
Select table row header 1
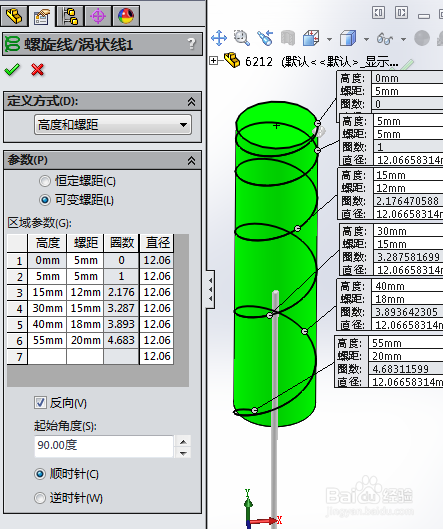click(x=17, y=260)
